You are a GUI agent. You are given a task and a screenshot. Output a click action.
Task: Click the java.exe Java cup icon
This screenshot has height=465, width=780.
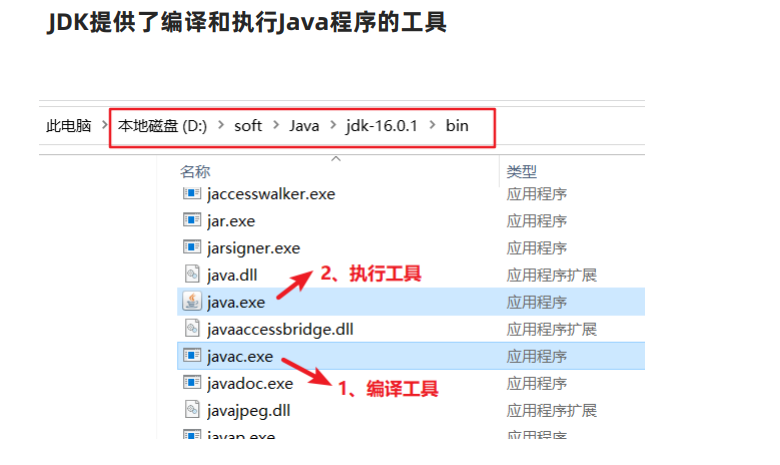(x=192, y=301)
